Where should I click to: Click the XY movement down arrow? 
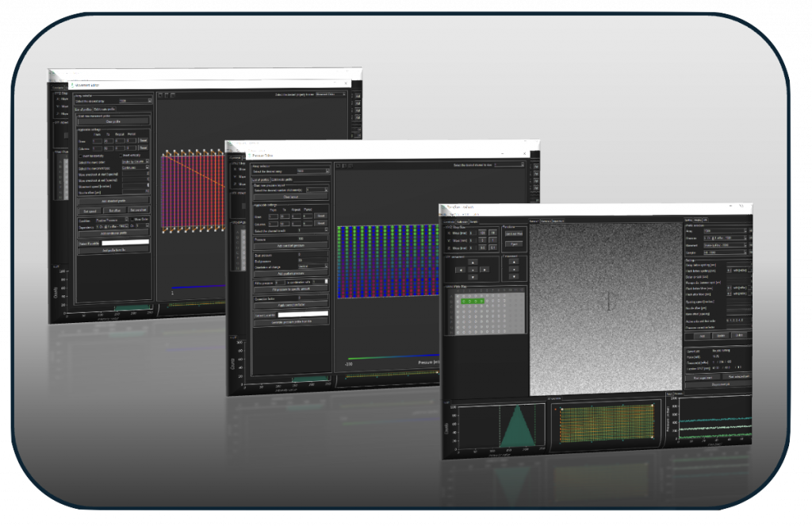pyautogui.click(x=474, y=277)
